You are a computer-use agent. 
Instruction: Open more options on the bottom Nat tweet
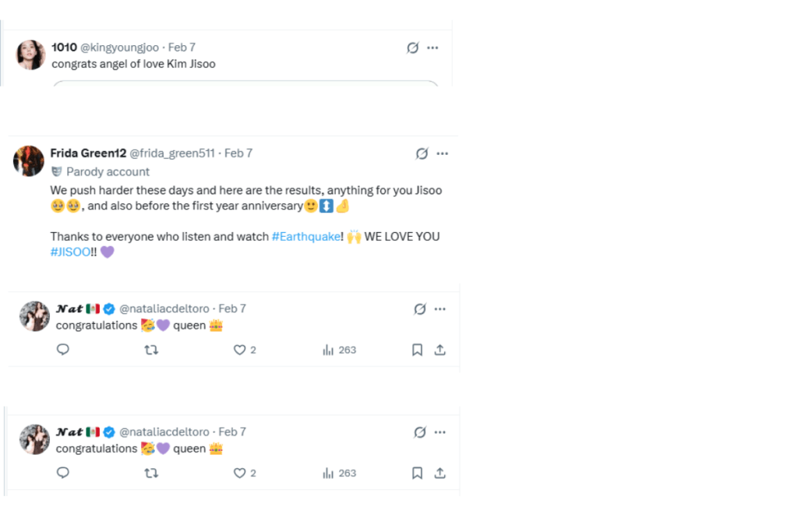[x=440, y=432]
